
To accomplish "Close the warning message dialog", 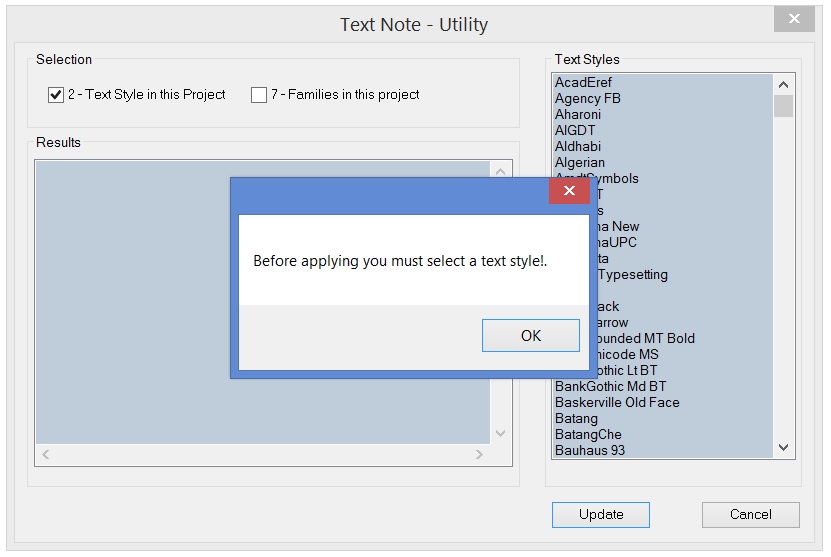I will tap(569, 191).
